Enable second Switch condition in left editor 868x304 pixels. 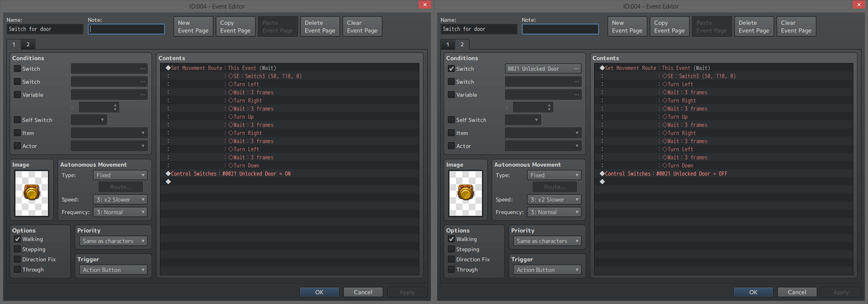point(17,82)
